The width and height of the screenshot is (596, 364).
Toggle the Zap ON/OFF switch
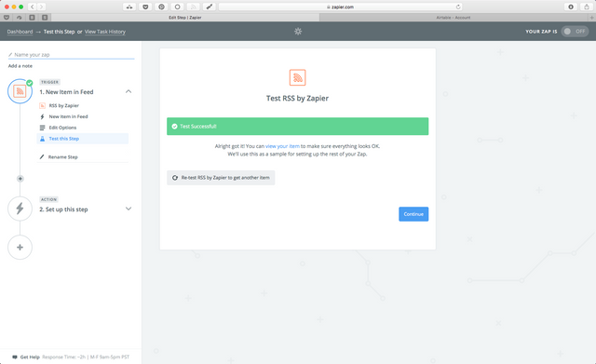click(575, 32)
